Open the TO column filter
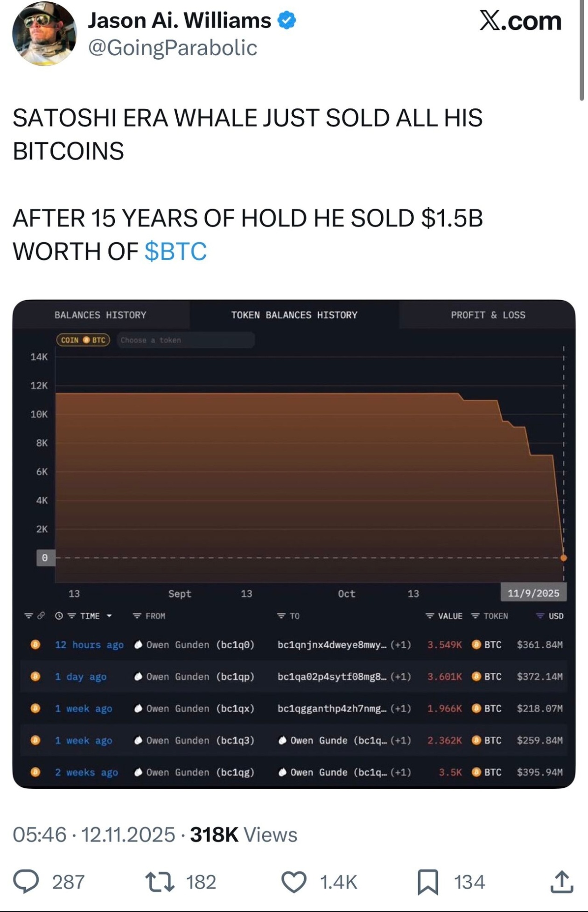The height and width of the screenshot is (912, 588). coord(281,616)
